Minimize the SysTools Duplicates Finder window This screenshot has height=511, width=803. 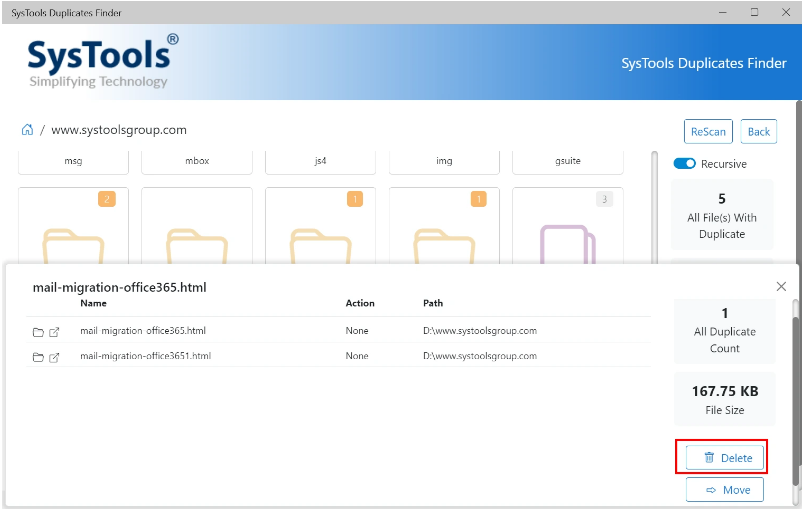723,12
